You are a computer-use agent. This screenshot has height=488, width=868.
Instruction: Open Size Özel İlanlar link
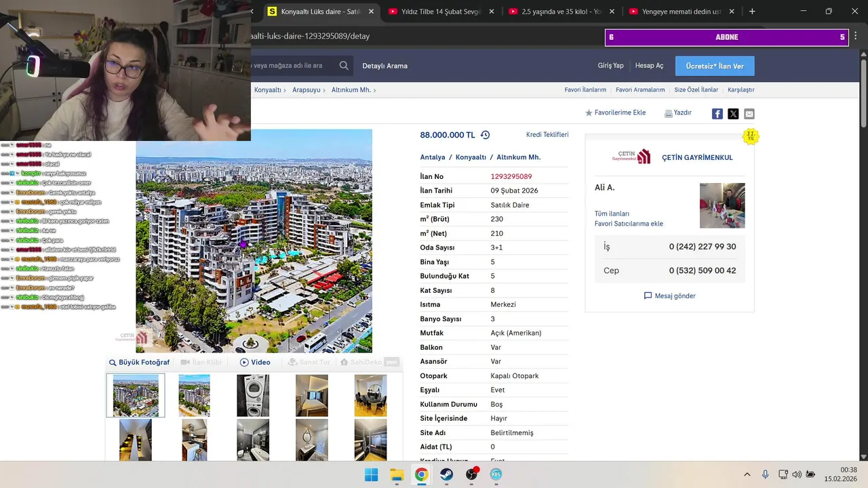click(696, 89)
